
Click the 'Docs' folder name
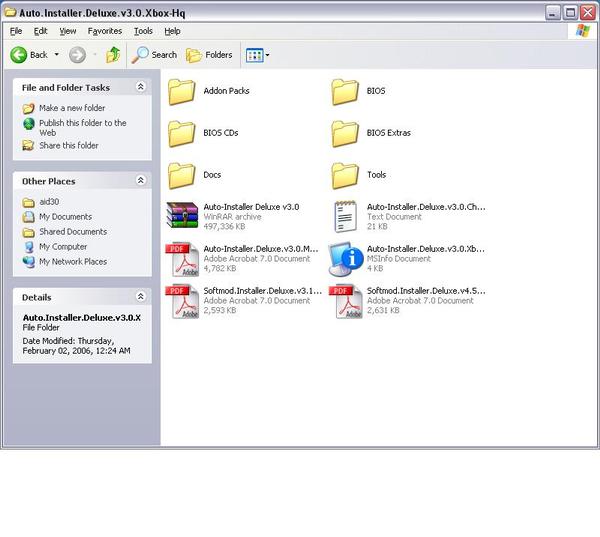[212, 175]
